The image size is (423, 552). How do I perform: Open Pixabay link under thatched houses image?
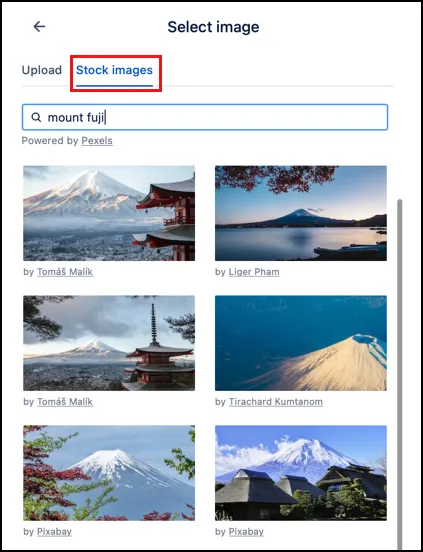pyautogui.click(x=246, y=532)
